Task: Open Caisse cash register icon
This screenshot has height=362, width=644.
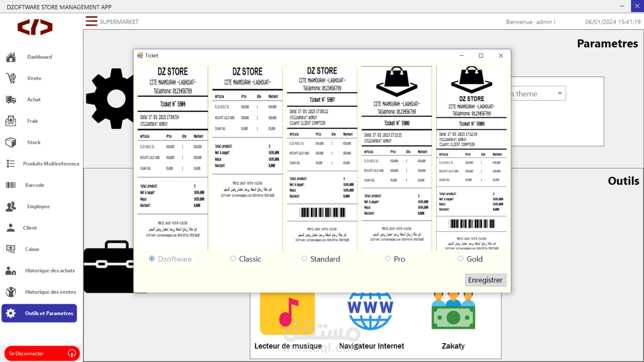Action: pos(11,249)
